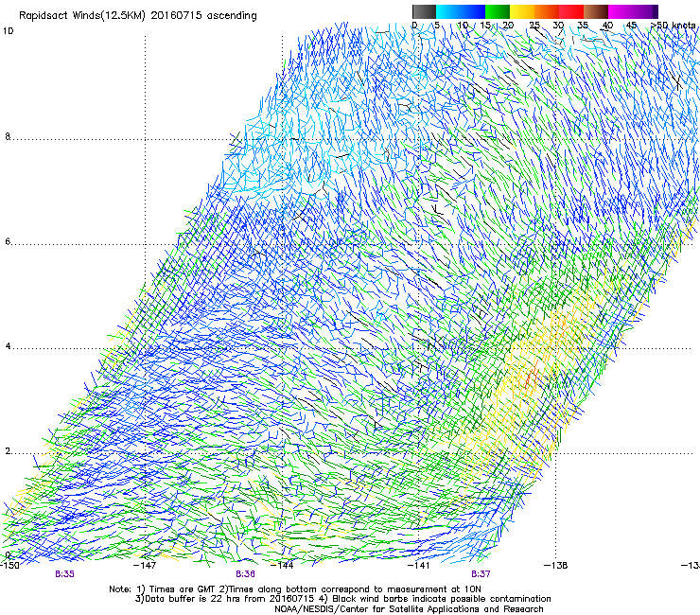Click the longitude axis label '-141'

coord(419,566)
